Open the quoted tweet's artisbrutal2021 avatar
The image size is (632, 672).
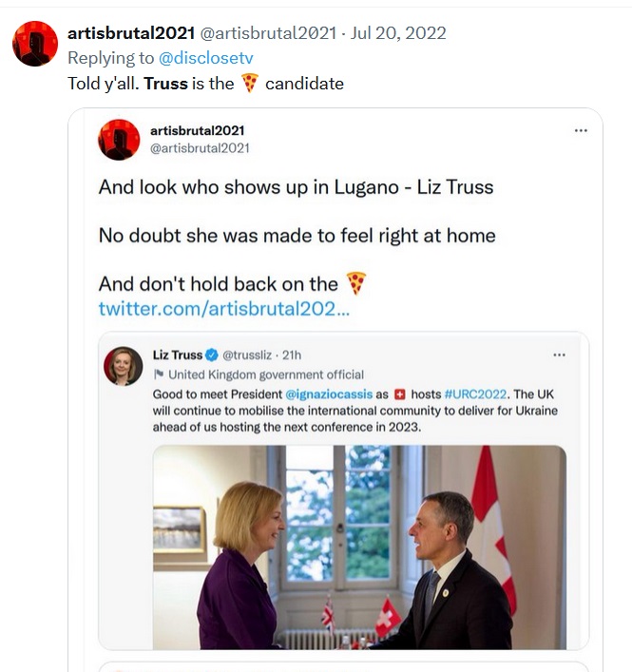click(119, 140)
